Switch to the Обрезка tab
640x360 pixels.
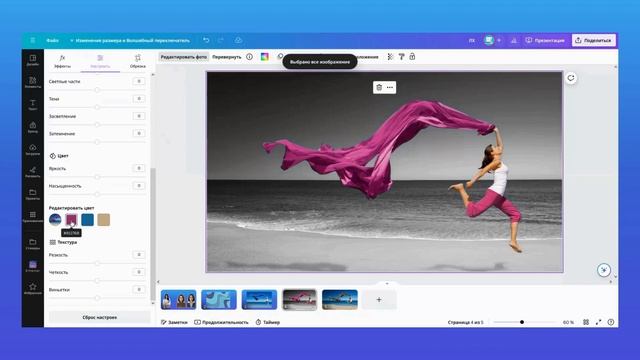pos(138,61)
